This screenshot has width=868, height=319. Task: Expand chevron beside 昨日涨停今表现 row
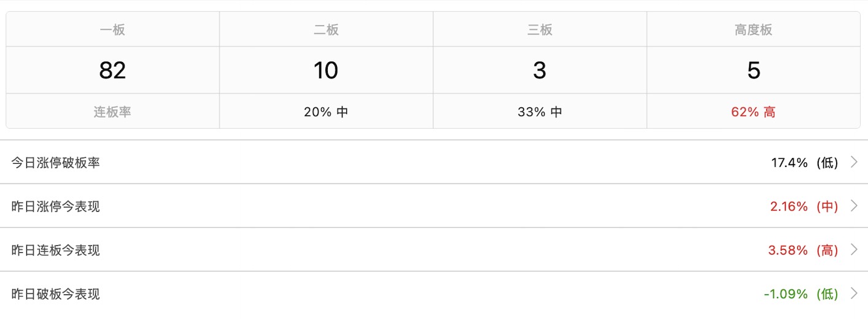(x=853, y=206)
